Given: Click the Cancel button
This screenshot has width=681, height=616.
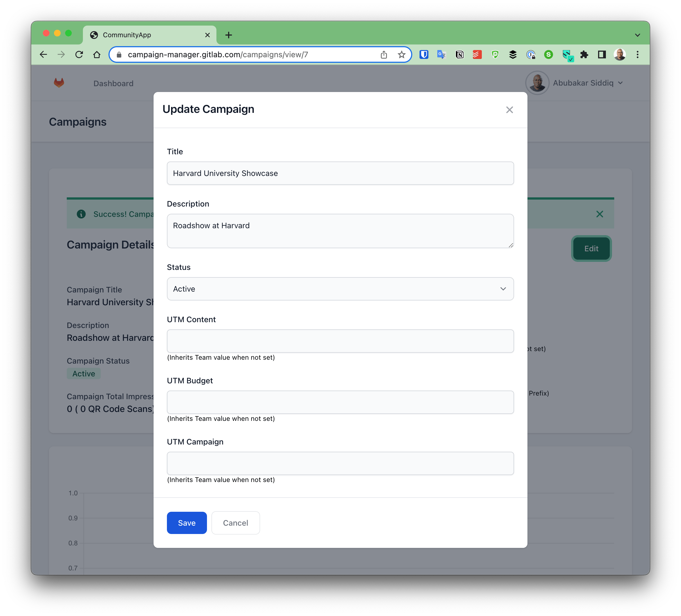Looking at the screenshot, I should coord(235,523).
